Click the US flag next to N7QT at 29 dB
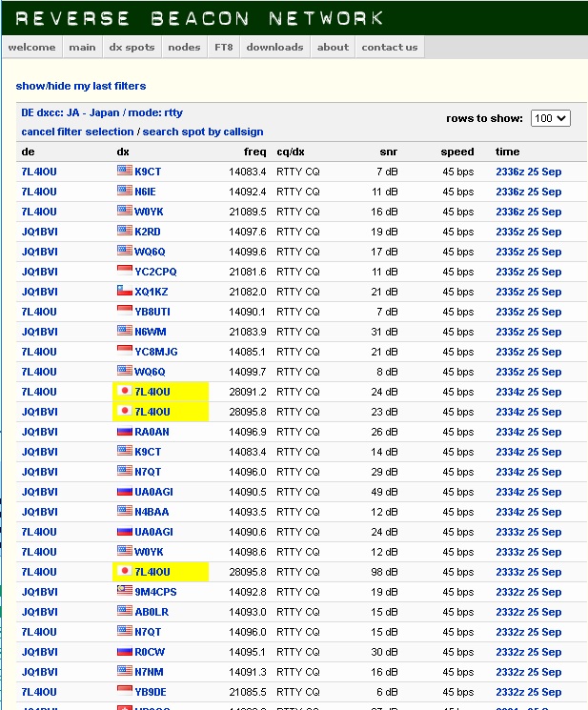 [125, 471]
